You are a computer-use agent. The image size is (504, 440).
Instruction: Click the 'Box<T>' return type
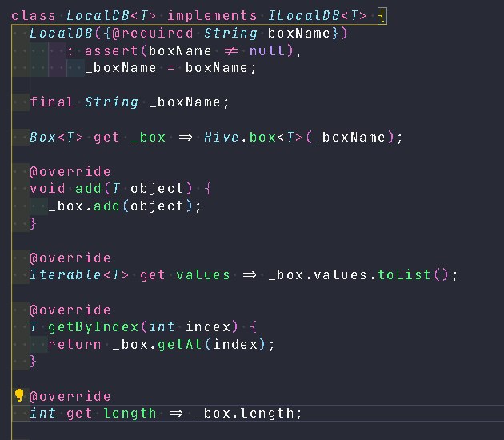pos(56,138)
